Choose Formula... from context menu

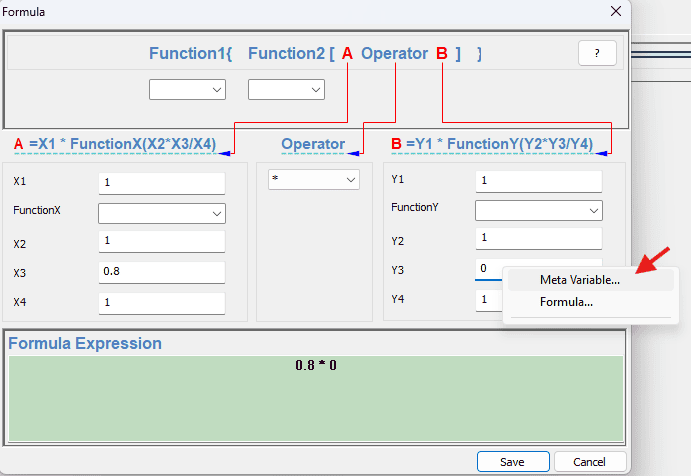click(x=591, y=302)
